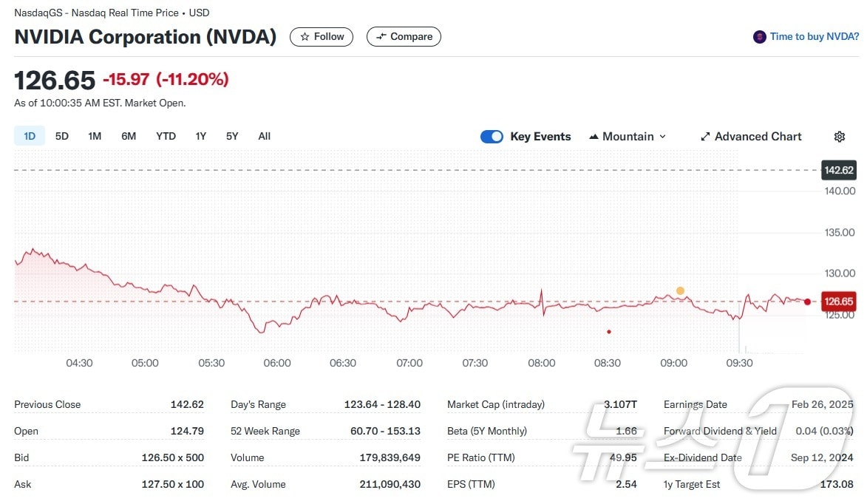Click the purple icon beside Time to buy

[x=759, y=37]
